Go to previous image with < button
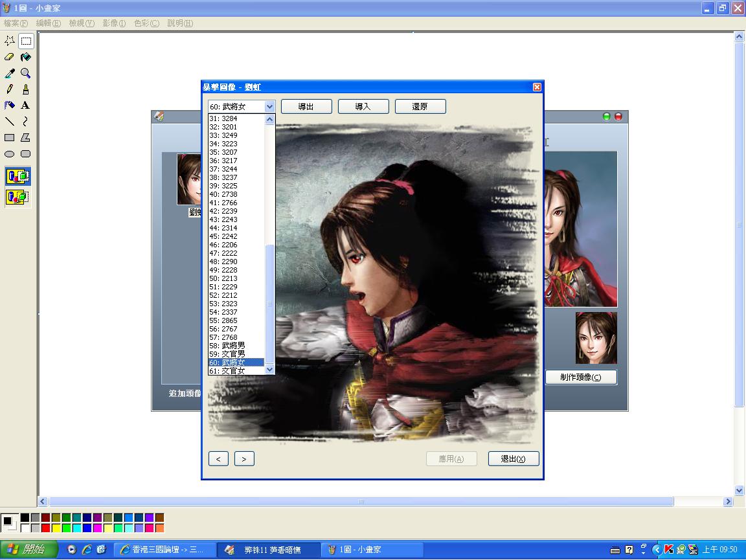The image size is (746, 560). tap(218, 458)
